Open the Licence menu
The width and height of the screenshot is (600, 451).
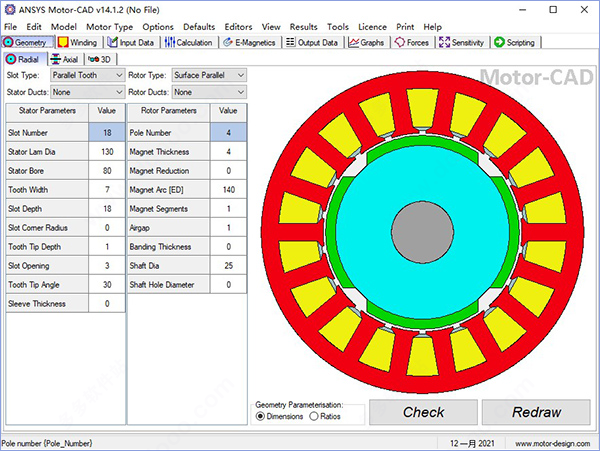(x=372, y=27)
